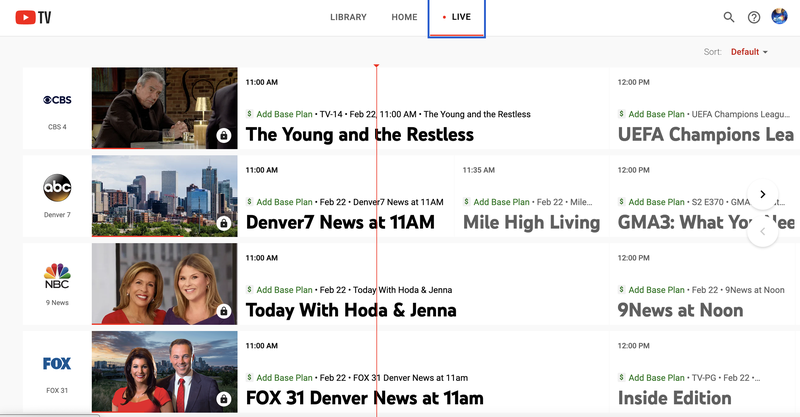Open the account profile avatar
The width and height of the screenshot is (800, 417).
tap(779, 16)
